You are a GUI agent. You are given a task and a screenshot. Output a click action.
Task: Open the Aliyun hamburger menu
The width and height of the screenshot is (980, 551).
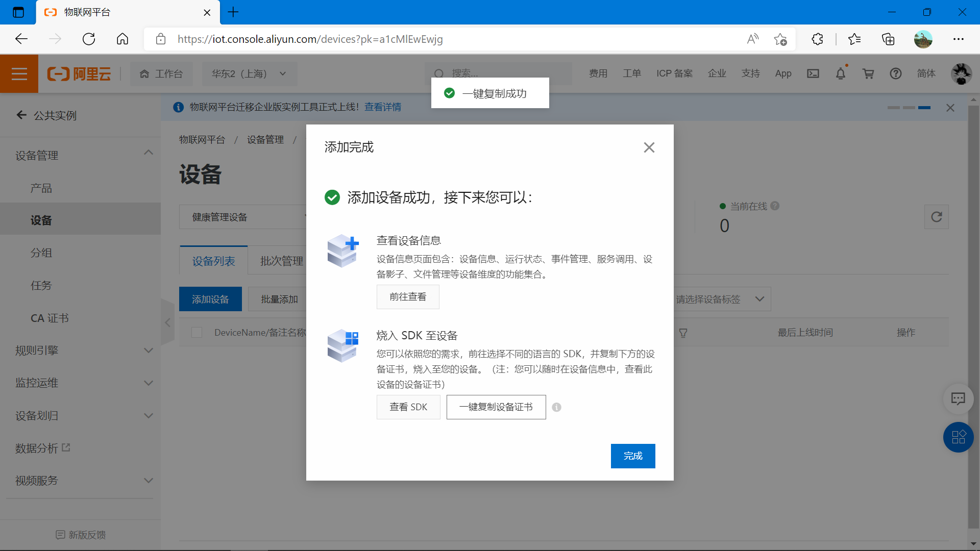19,74
